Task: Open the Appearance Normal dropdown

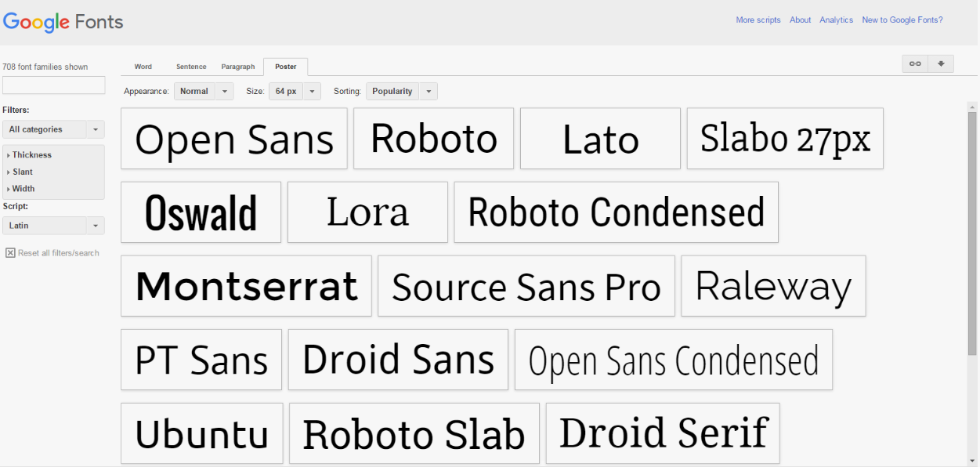Action: tap(204, 92)
